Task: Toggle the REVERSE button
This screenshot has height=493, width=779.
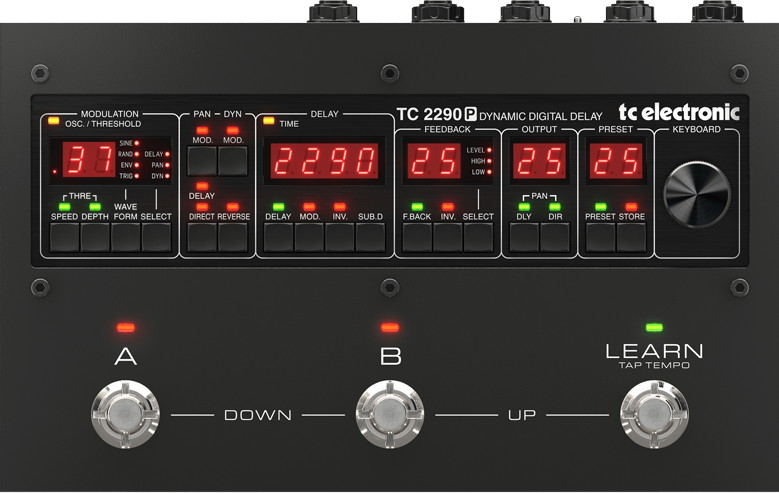Action: 233,237
